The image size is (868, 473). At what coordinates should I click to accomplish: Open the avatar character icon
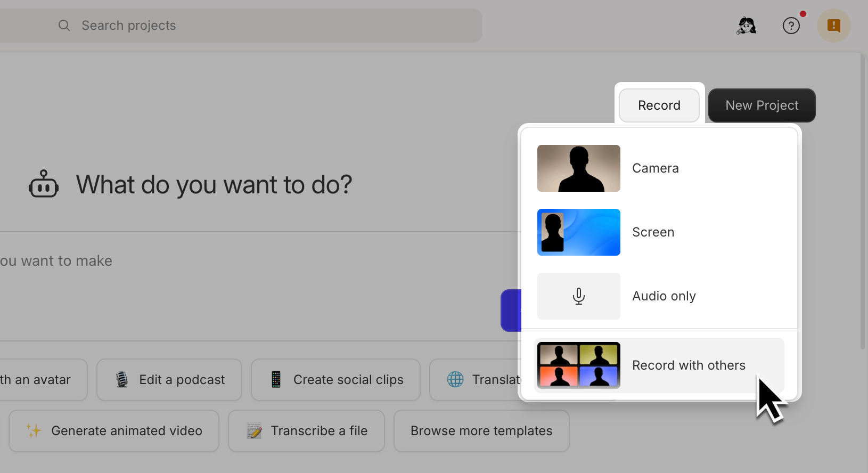747,26
